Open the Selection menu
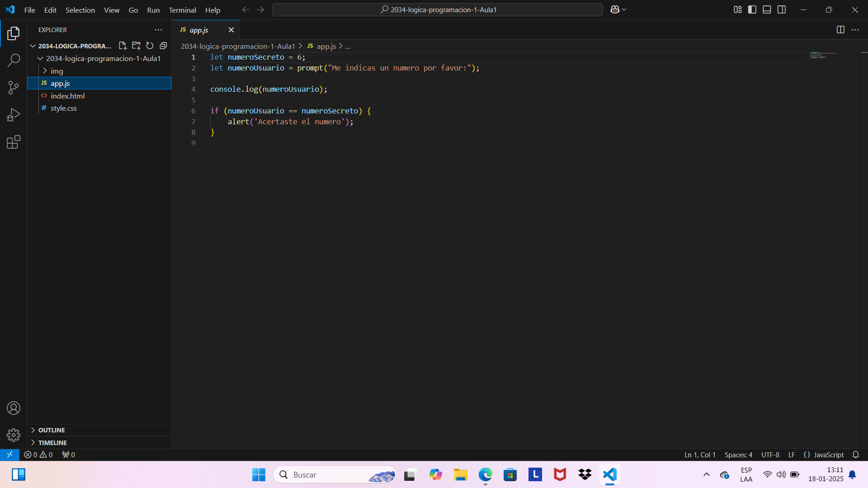 [x=80, y=10]
